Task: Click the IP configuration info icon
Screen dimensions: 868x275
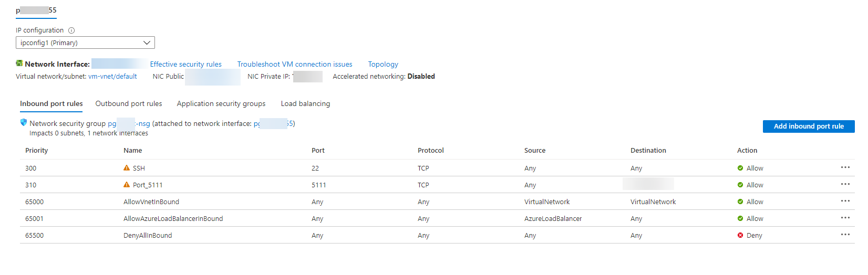Action: pyautogui.click(x=71, y=30)
